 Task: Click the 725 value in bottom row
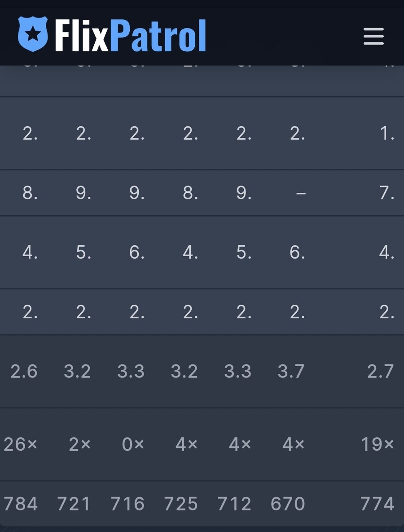coord(180,504)
